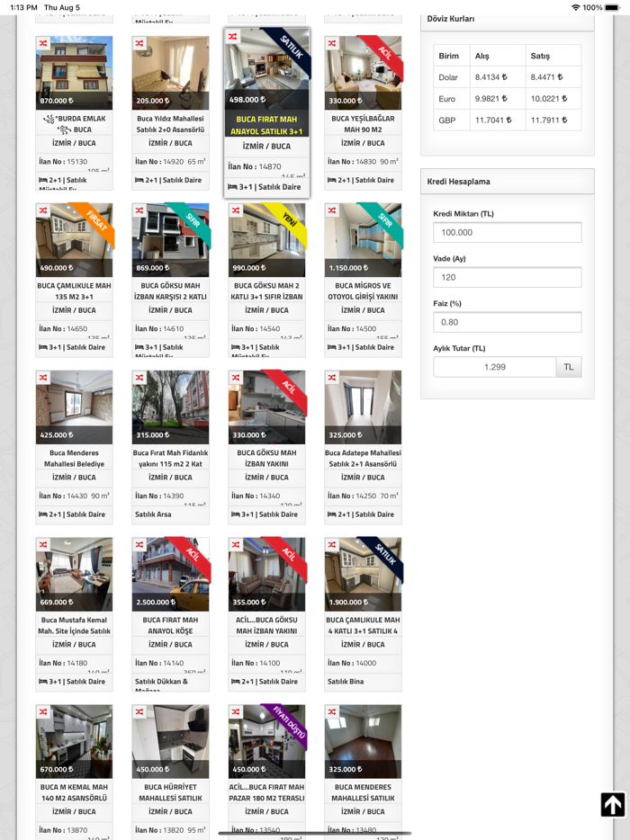Click compare icon on 870.000 BURDA EMLAK listing

point(43,43)
